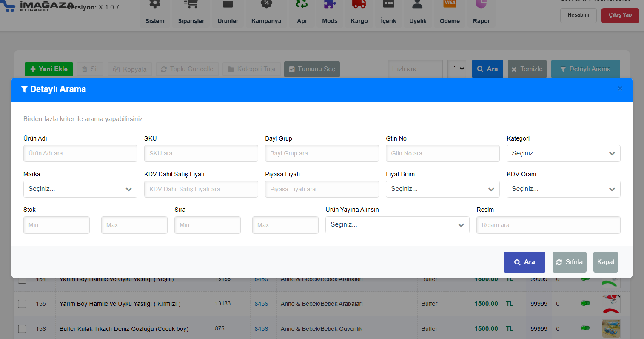This screenshot has height=339, width=644.
Task: Open the Api recycle-arrows icon
Action: click(302, 4)
